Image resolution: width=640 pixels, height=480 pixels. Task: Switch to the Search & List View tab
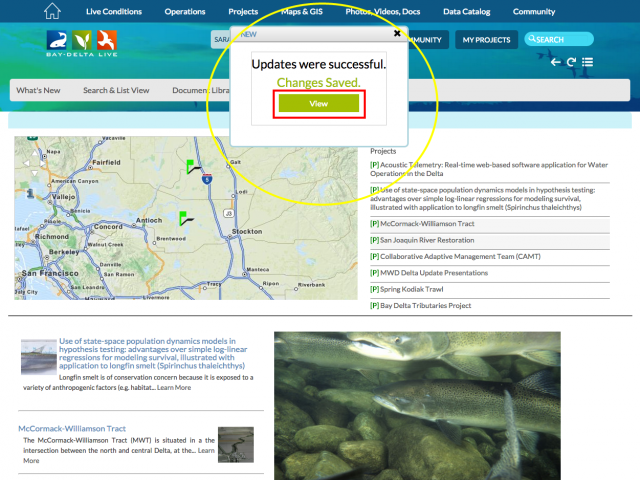click(116, 90)
